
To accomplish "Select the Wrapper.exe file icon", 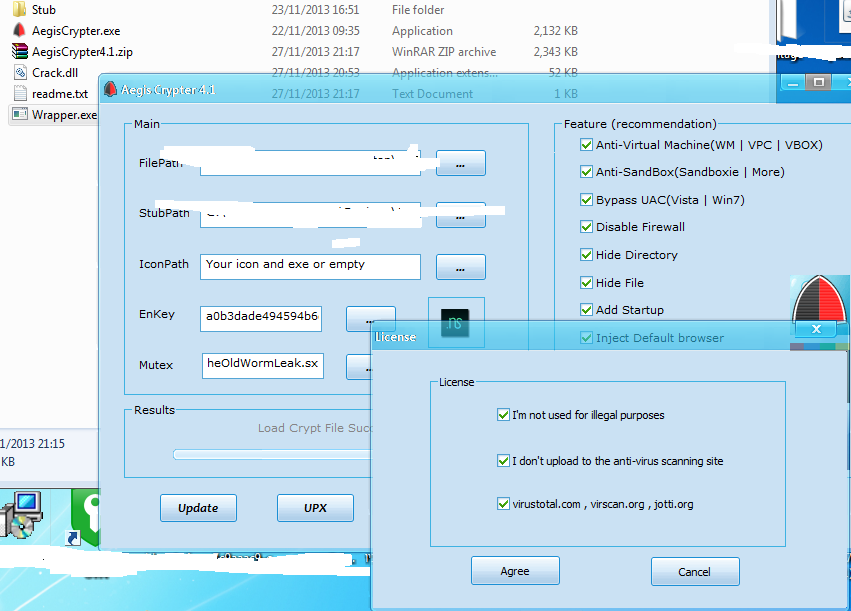I will [20, 114].
